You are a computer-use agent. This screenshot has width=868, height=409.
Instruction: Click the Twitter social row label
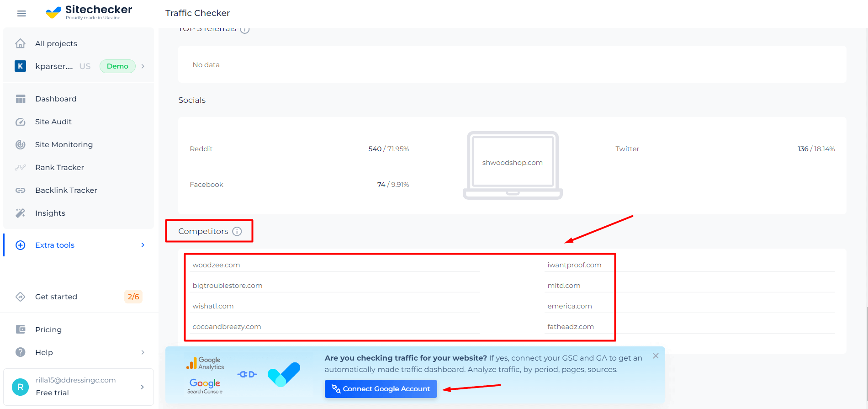[627, 149]
